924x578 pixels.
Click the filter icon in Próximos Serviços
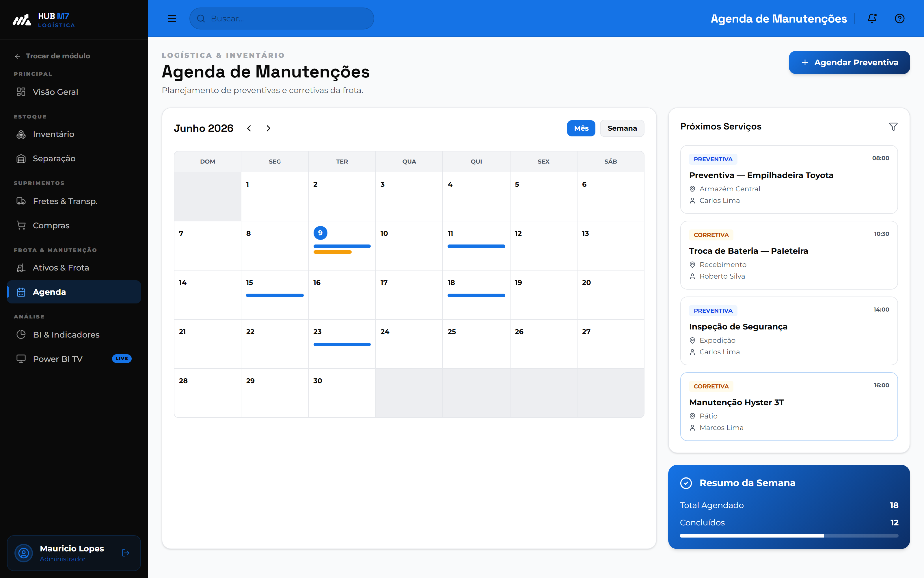coord(893,127)
